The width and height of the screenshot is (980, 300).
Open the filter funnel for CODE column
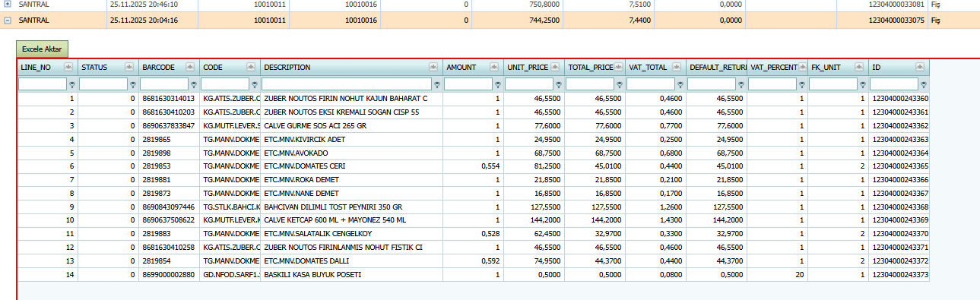[x=255, y=84]
